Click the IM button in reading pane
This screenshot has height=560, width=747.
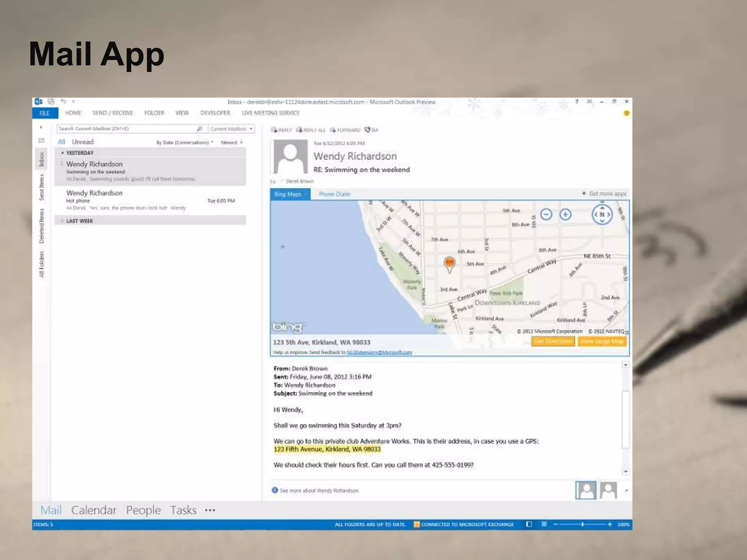coord(371,130)
